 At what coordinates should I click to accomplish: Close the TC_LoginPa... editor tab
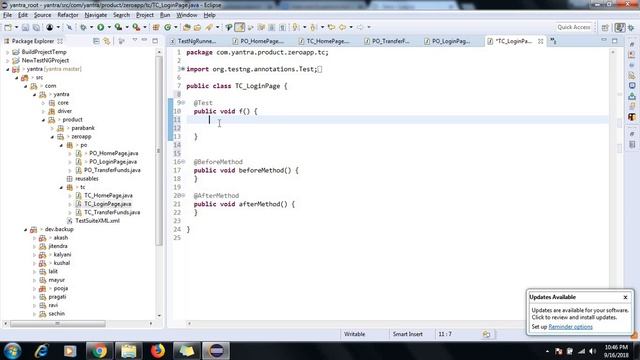point(540,41)
